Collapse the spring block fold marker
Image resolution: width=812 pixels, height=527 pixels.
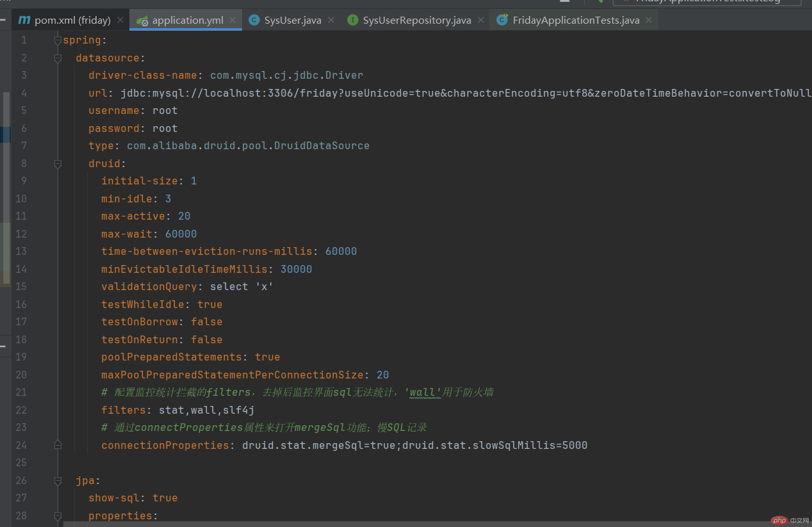point(58,40)
